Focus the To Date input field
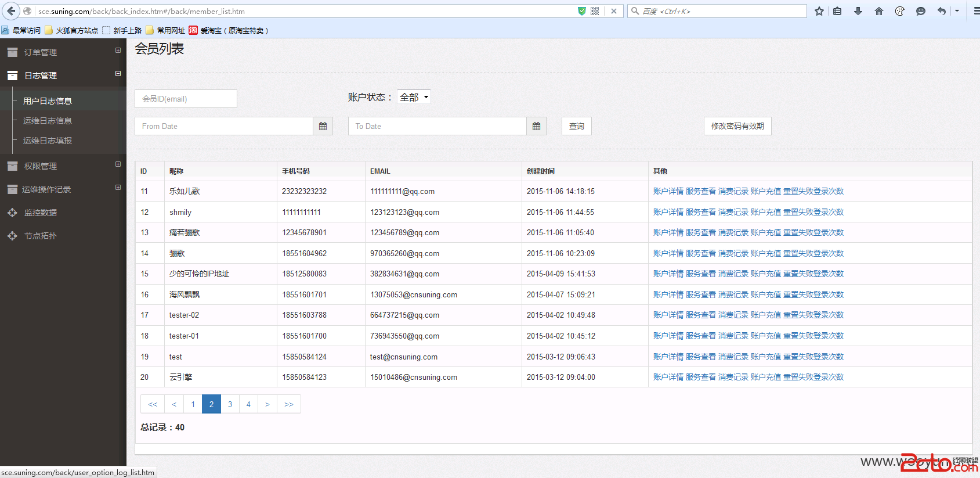This screenshot has width=980, height=478. 437,126
